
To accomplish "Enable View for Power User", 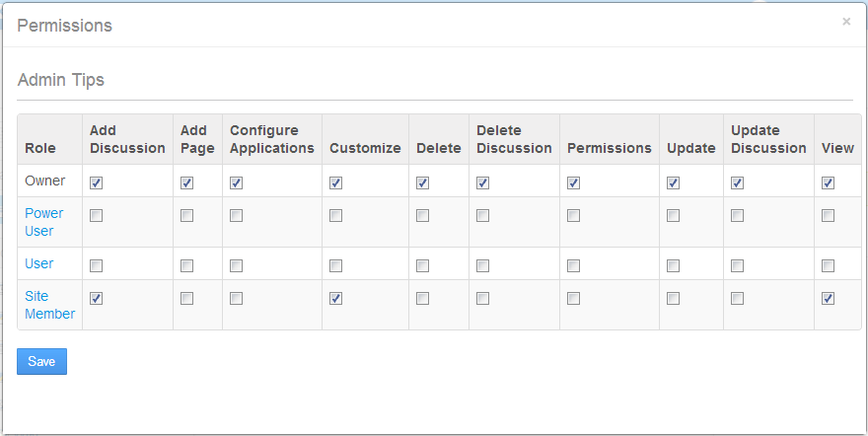I will pos(829,216).
